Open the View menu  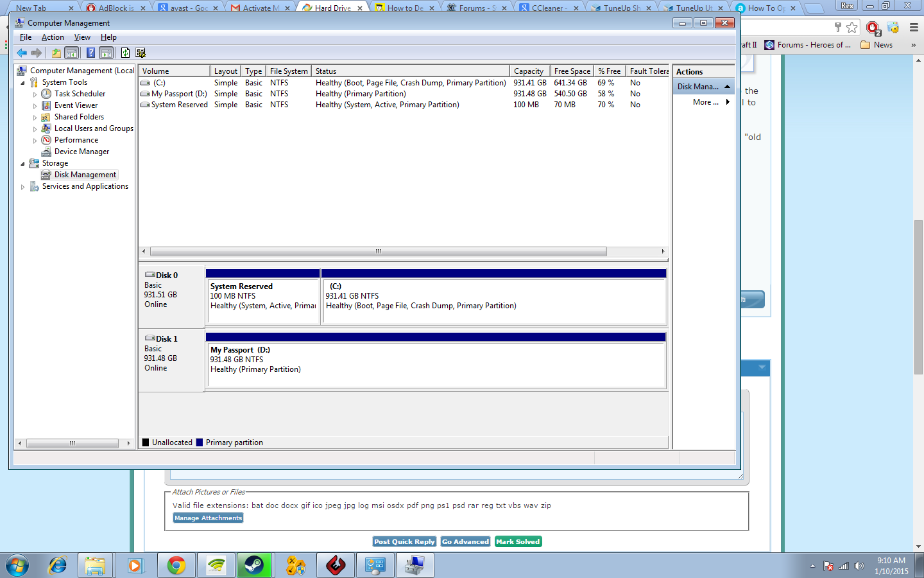82,37
